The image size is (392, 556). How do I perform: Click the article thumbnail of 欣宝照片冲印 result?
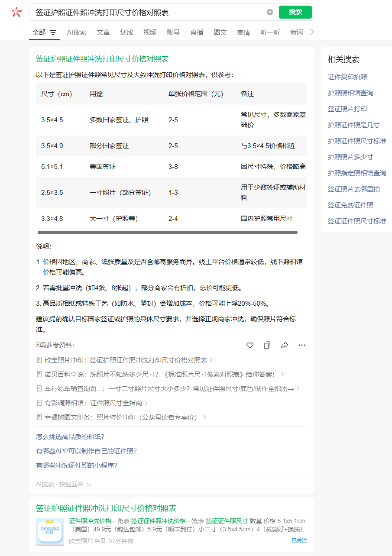point(50,532)
